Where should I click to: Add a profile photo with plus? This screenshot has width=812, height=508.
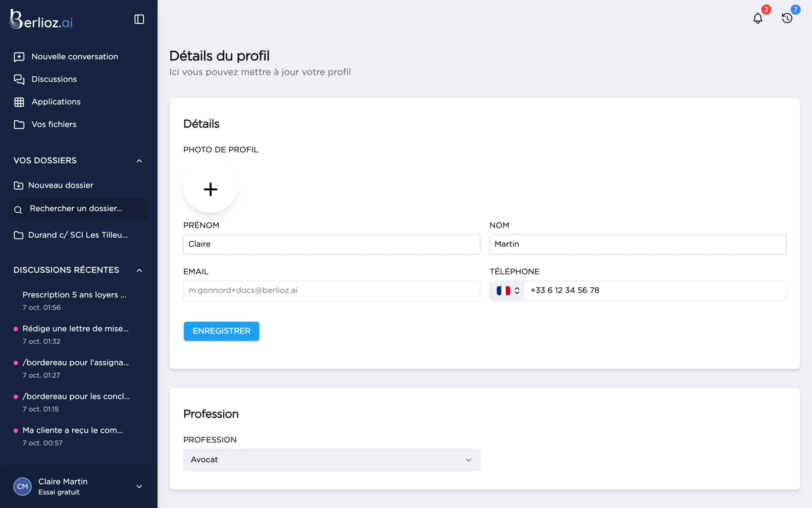[210, 189]
